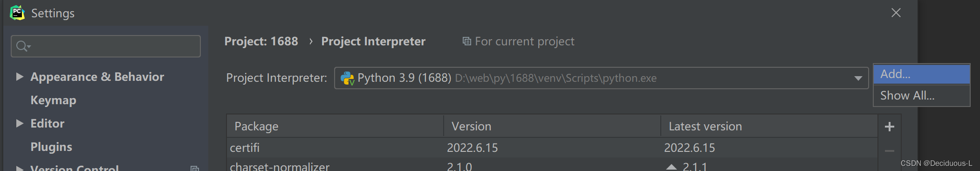Open the Plugins settings page
980x171 pixels.
click(51, 147)
